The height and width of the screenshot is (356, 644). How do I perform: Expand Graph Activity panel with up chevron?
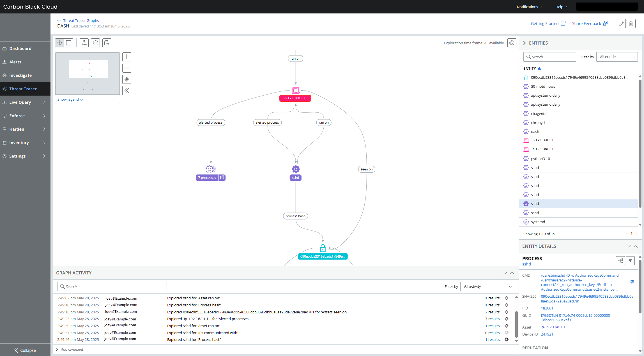pos(512,273)
